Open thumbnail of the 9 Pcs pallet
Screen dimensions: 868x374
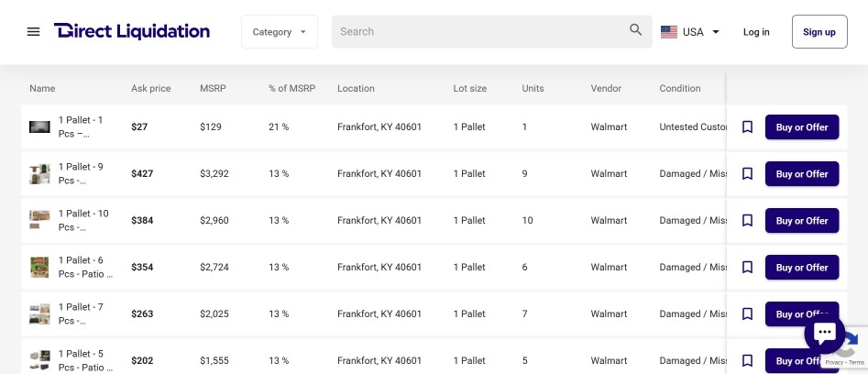39,174
